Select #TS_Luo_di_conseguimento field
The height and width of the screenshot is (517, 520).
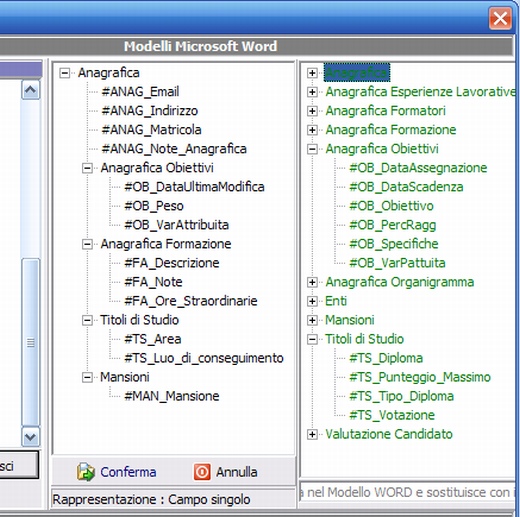click(x=204, y=358)
